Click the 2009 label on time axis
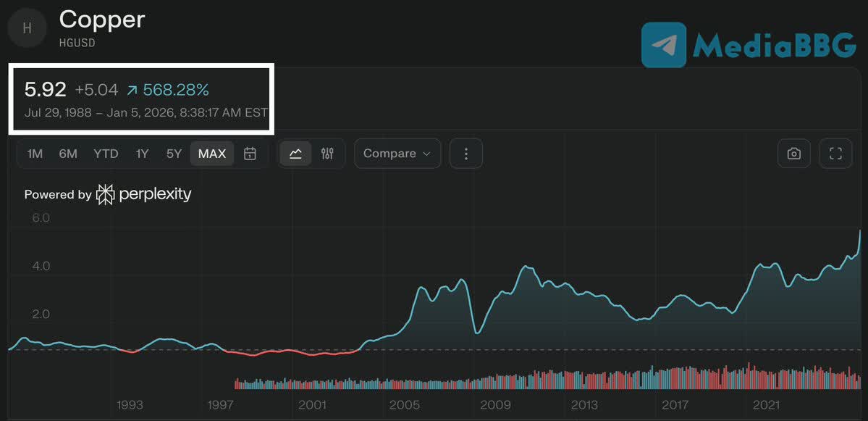868x421 pixels. pyautogui.click(x=495, y=405)
